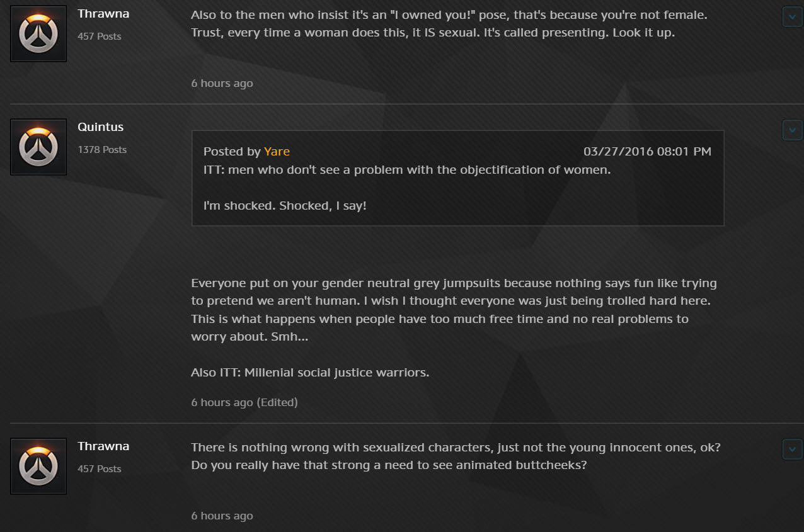Select Thrawna username on the "sexualized characters" post
The height and width of the screenshot is (532, 804).
103,446
